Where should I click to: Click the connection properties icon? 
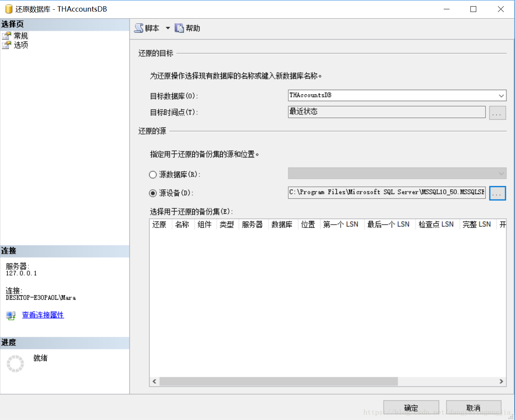coord(11,315)
